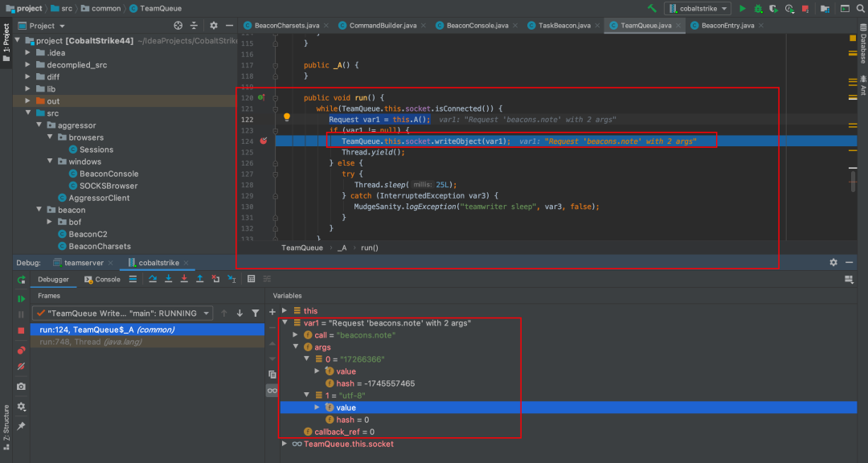This screenshot has height=463, width=868.
Task: Collapse the aggressor folder
Action: [x=39, y=125]
